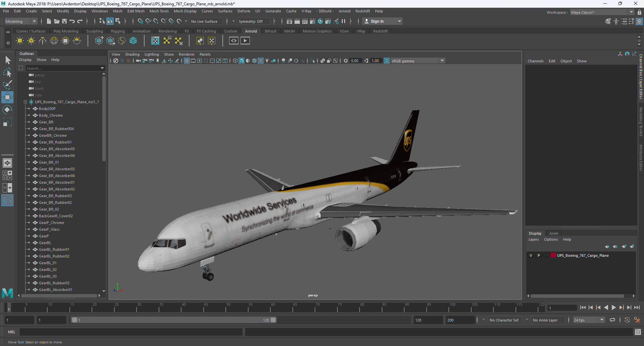Click the loop playback icon
Image resolution: width=644 pixels, height=346 pixels.
[x=612, y=320]
